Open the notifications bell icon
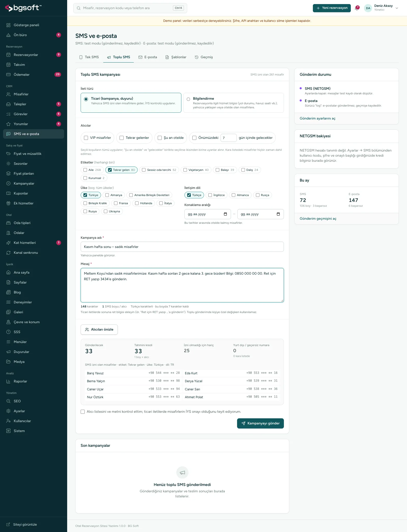The image size is (407, 532). pyautogui.click(x=357, y=8)
